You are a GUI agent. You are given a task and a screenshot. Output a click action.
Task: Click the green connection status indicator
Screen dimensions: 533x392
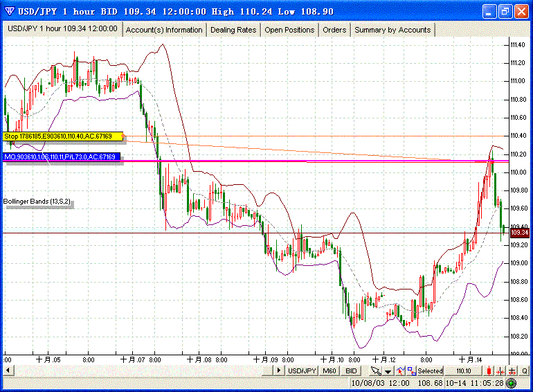(x=512, y=383)
